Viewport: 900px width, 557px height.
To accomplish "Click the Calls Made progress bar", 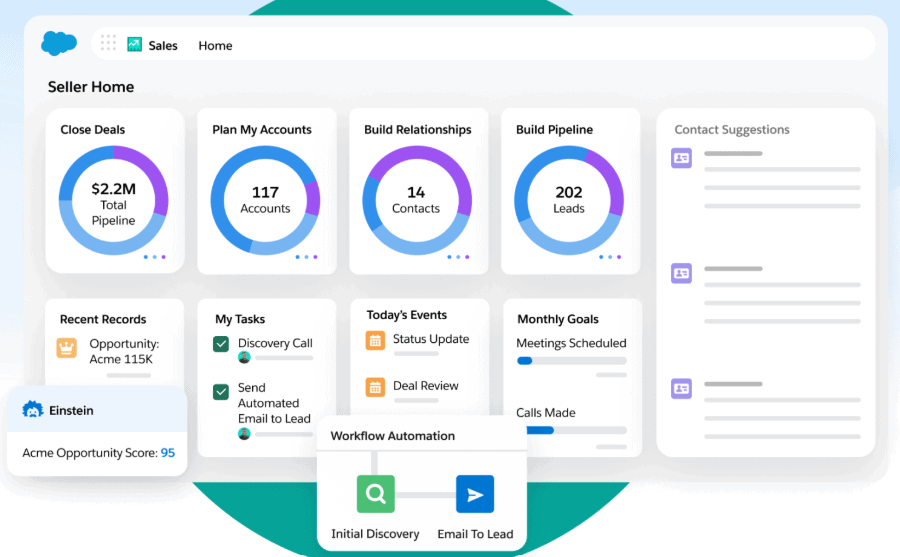I will [576, 430].
